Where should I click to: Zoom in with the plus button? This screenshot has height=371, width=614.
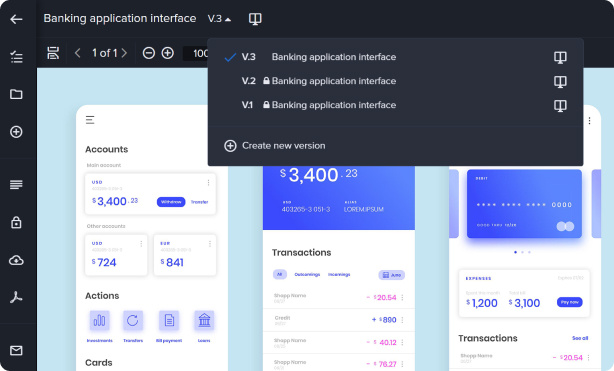point(168,53)
